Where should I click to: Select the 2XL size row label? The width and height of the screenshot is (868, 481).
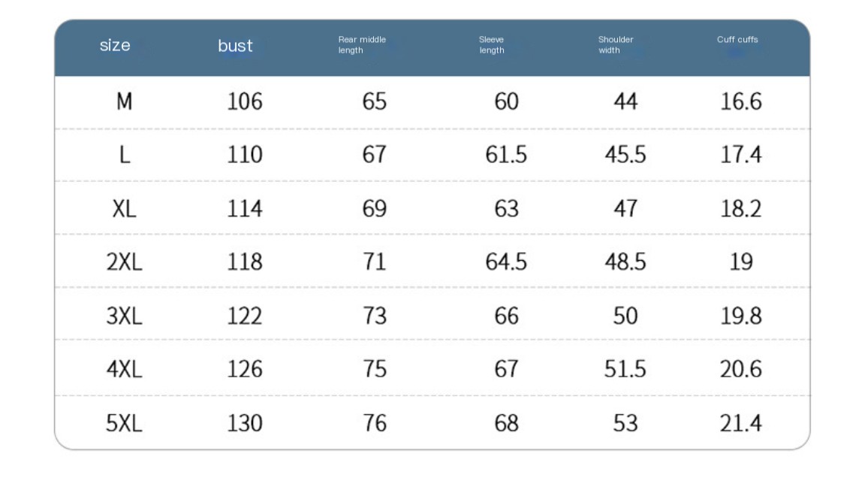[x=125, y=262]
